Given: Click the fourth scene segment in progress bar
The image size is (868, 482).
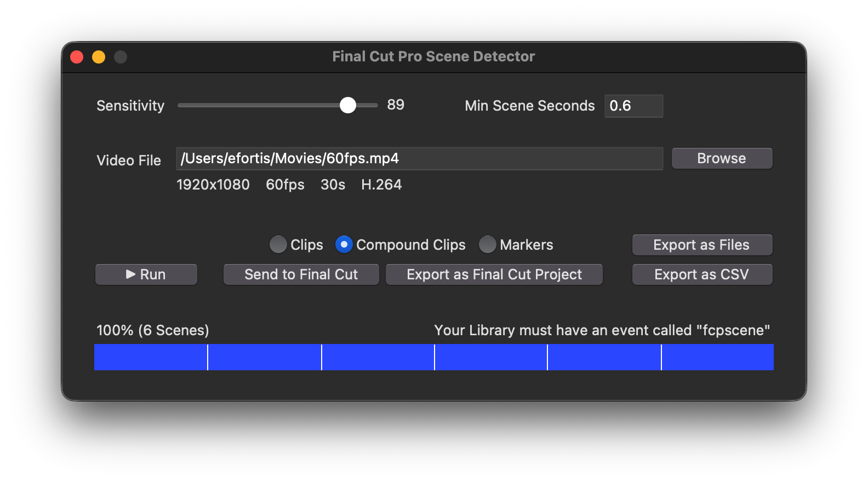Looking at the screenshot, I should [x=491, y=357].
